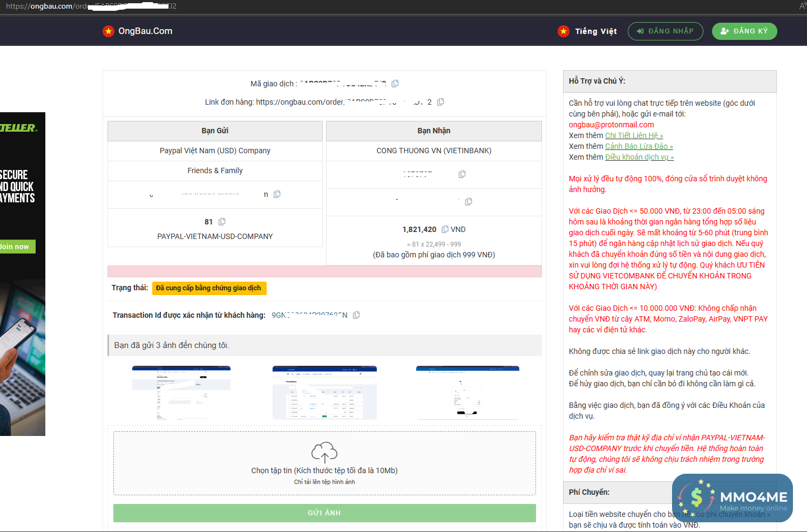
Task: Click the order URL text
Action: coord(344,102)
